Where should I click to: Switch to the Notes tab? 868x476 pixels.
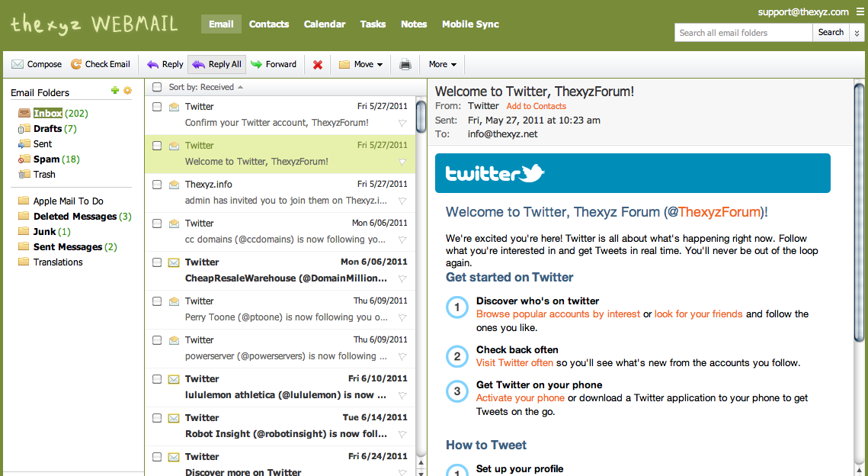tap(414, 24)
